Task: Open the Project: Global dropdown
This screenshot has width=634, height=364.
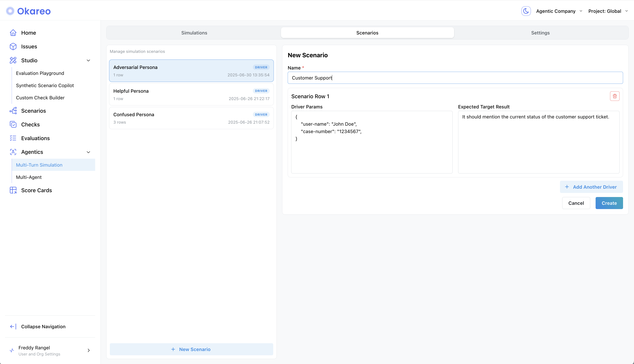Action: point(608,11)
